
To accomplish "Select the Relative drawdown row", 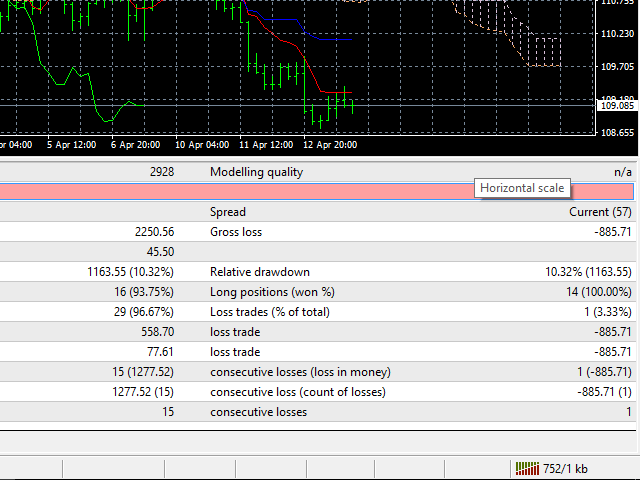I will click(320, 271).
